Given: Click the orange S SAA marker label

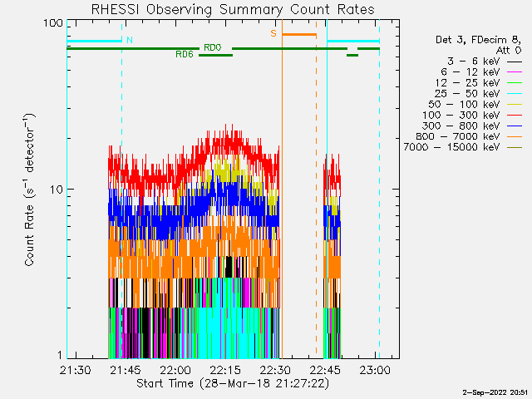Looking at the screenshot, I should 273,33.
